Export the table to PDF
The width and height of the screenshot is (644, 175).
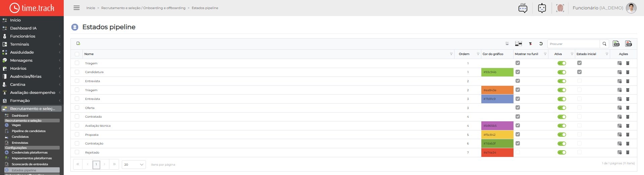[x=629, y=44]
